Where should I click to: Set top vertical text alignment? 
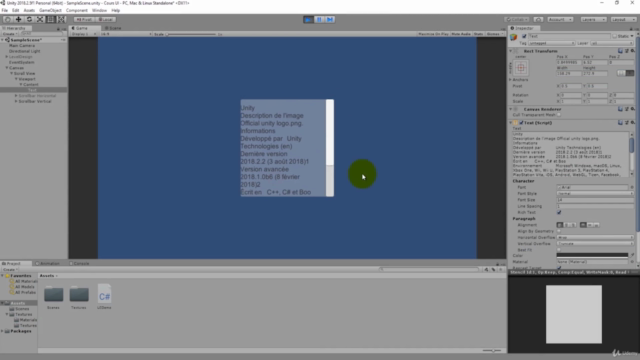tap(583, 225)
